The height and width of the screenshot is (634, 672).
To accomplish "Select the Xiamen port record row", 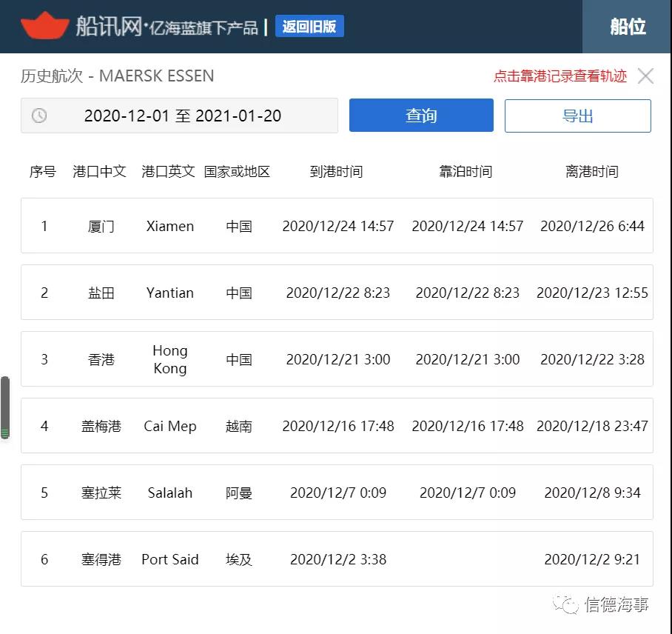I will click(x=336, y=226).
